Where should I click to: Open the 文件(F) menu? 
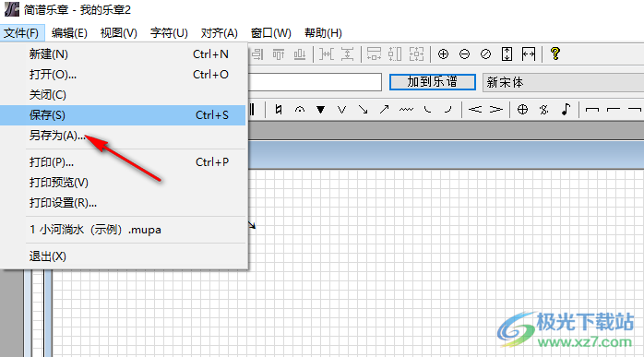point(21,33)
